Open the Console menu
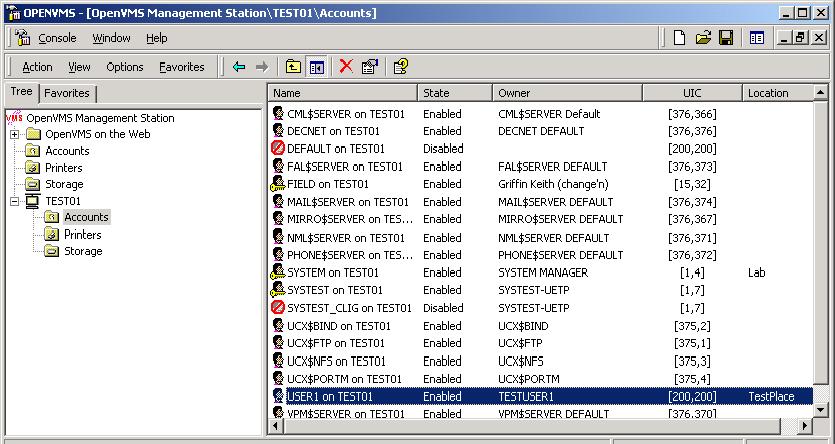 click(x=57, y=38)
